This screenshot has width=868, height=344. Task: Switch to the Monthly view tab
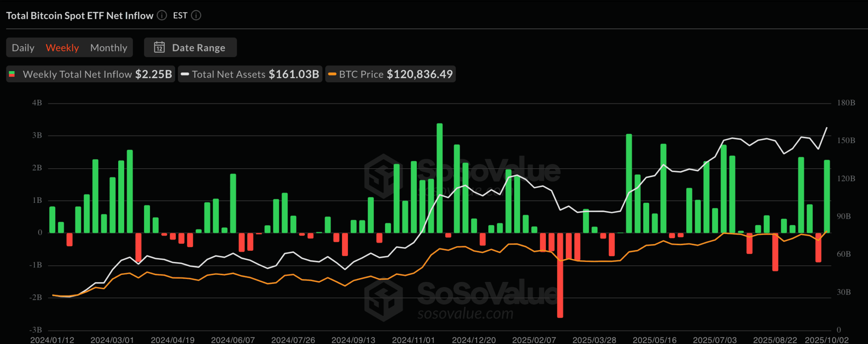coord(109,48)
